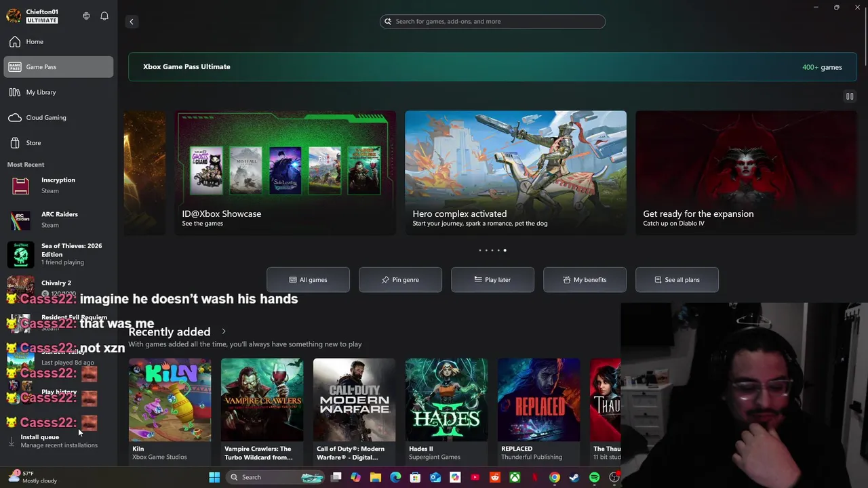The width and height of the screenshot is (868, 488).
Task: Click the Xbox app taskbar icon
Action: point(515,477)
